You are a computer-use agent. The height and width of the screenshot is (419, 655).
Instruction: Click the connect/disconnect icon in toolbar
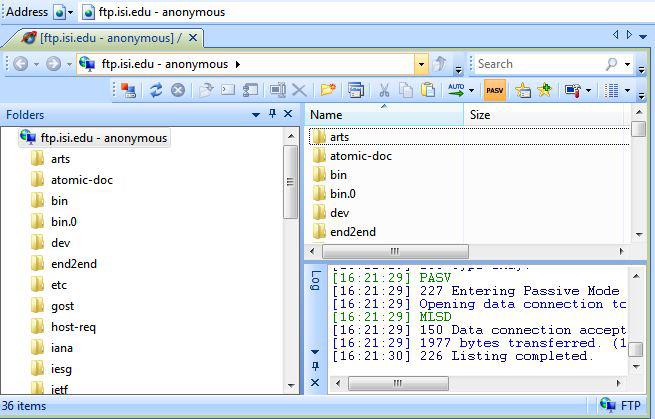click(128, 90)
